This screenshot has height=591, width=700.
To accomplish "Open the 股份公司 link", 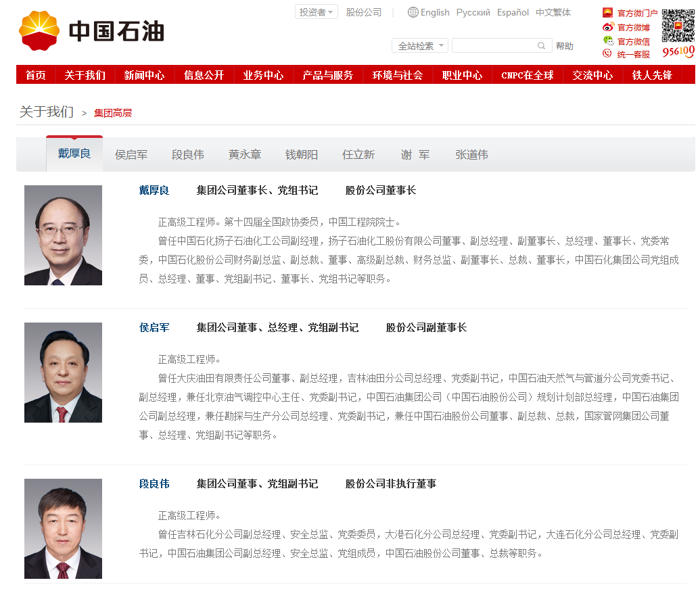I will 364,12.
